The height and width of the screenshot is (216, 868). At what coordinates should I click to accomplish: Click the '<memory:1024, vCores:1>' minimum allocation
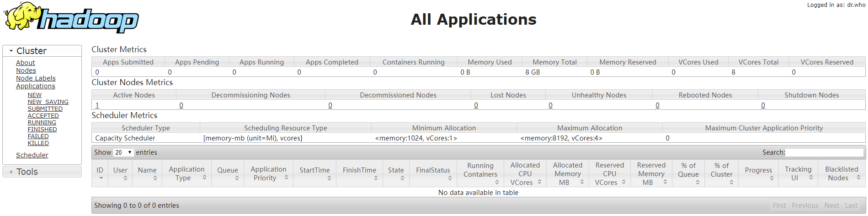point(416,138)
